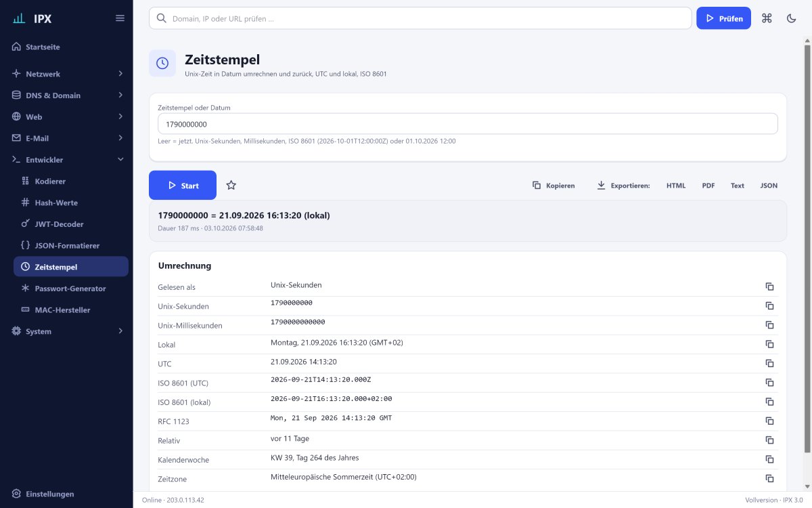Screen dimensions: 812x508
Task: Open Einstellungen at sidebar bottom
Action: [x=66, y=494]
